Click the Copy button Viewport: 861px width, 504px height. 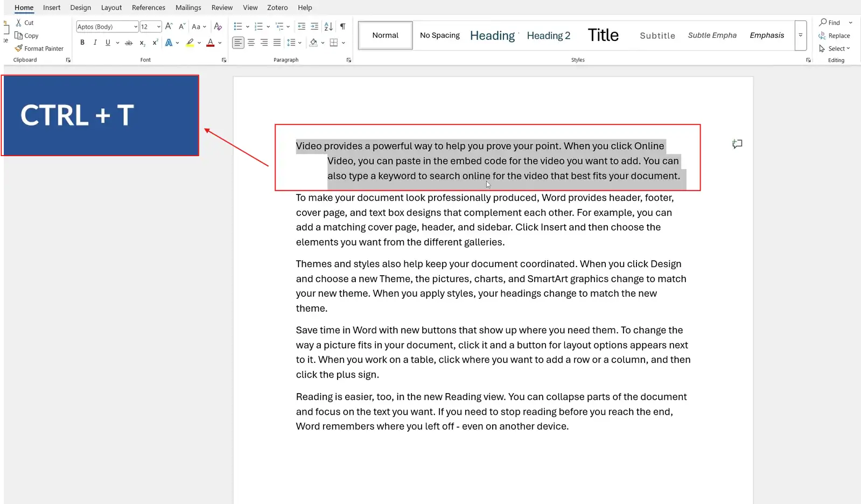26,36
